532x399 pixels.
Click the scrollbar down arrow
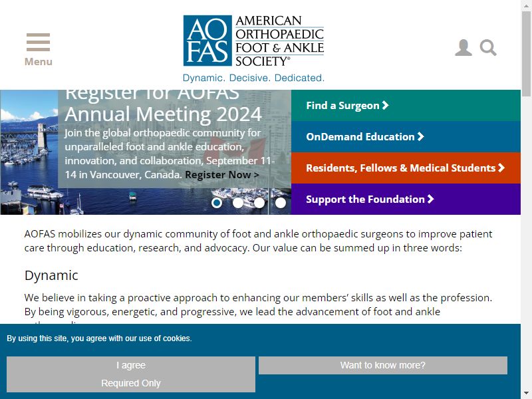coord(527,394)
